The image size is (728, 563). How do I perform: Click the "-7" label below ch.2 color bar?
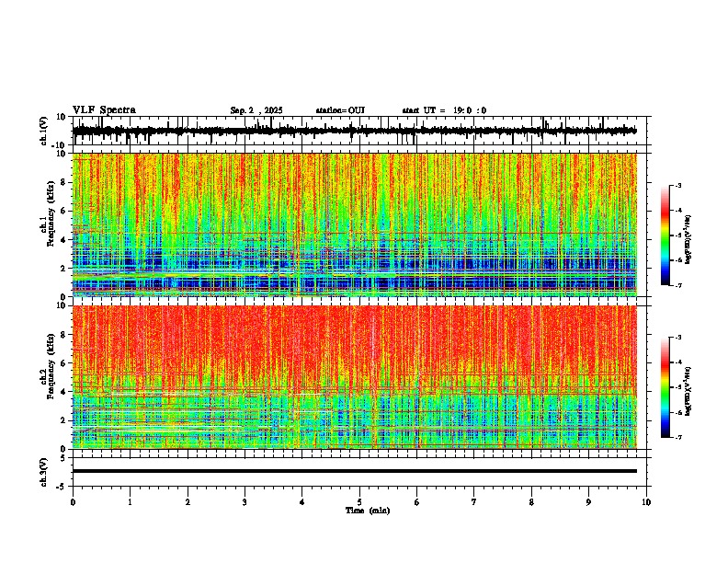[x=677, y=437]
